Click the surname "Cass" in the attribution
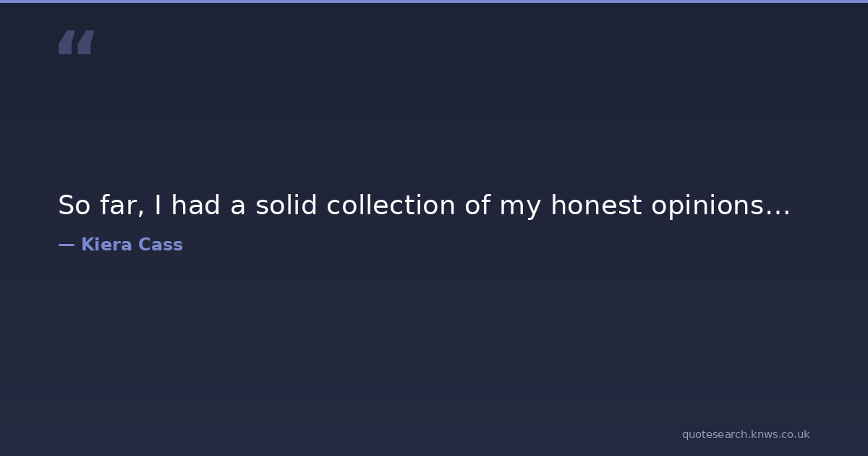The image size is (868, 456). 161,245
